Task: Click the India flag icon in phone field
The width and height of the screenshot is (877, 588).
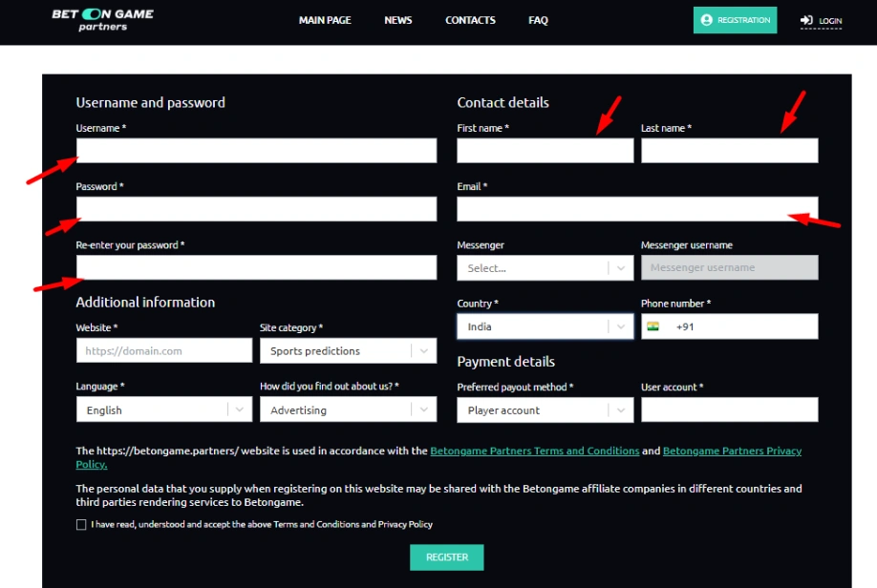Action: point(652,326)
